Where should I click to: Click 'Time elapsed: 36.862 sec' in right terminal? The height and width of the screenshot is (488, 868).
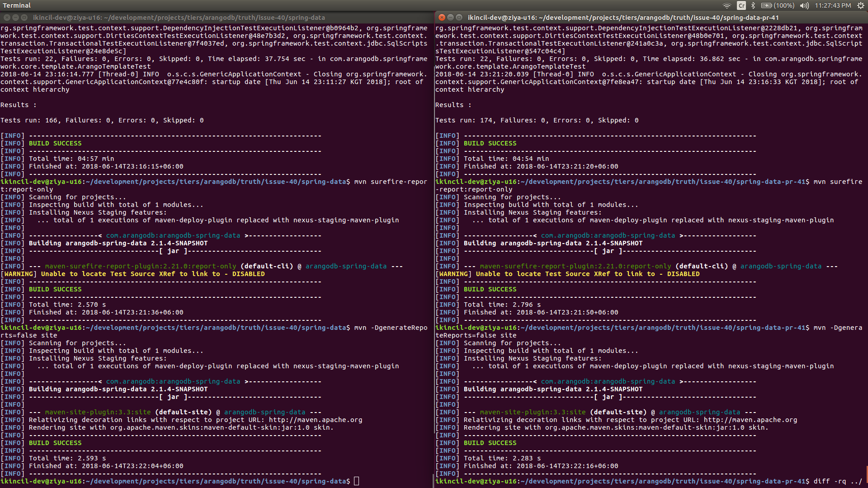[692, 59]
